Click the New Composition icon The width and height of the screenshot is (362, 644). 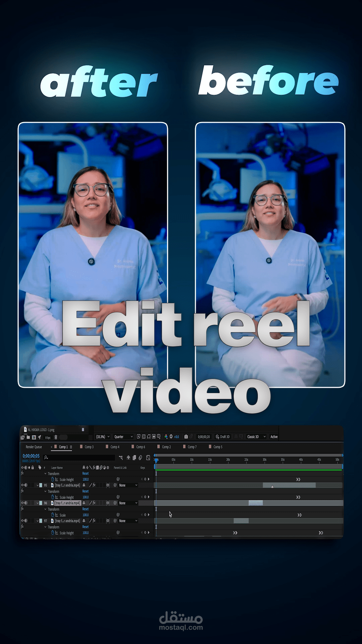pos(34,437)
